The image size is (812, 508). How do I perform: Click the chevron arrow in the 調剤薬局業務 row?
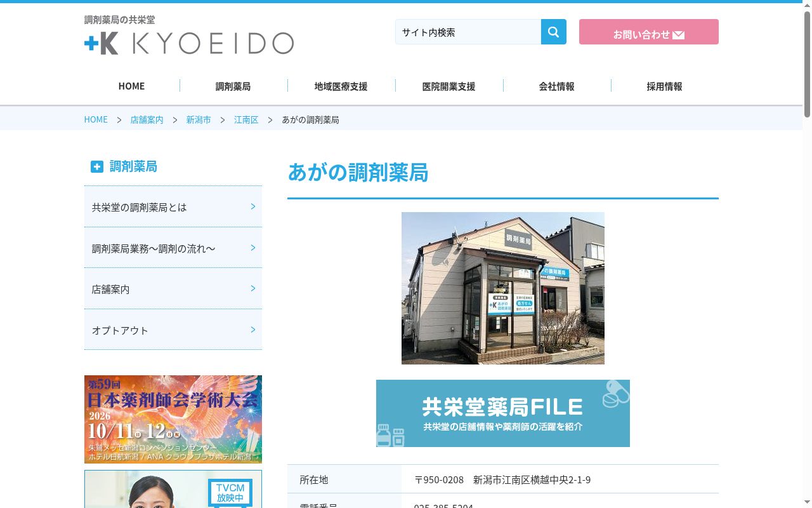coord(253,248)
